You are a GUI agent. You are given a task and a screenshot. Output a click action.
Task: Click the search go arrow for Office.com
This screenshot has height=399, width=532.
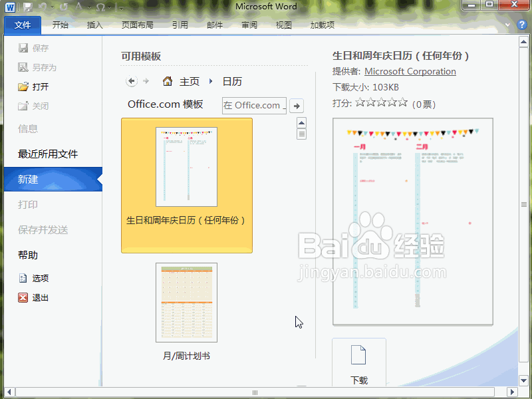tap(297, 105)
